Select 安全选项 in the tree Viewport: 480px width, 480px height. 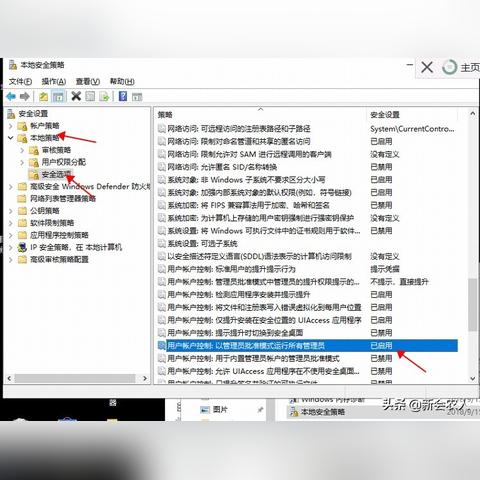(x=56, y=174)
